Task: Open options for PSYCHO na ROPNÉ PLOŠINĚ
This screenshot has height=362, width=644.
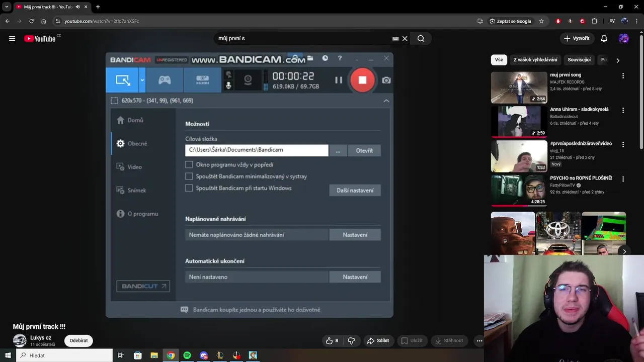Action: [623, 178]
